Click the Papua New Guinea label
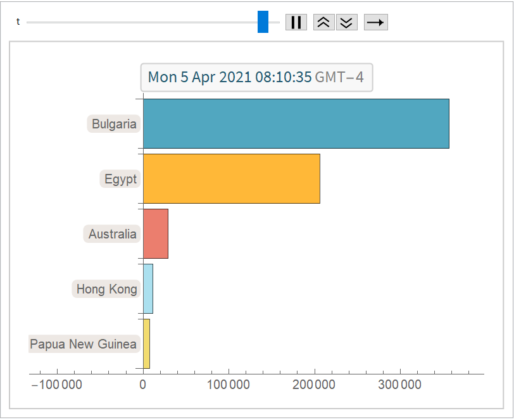The width and height of the screenshot is (514, 420). coord(83,344)
